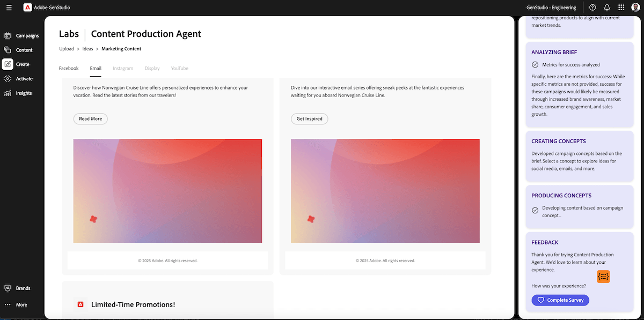The width and height of the screenshot is (644, 320).
Task: Open the user profile avatar
Action: coord(635,8)
